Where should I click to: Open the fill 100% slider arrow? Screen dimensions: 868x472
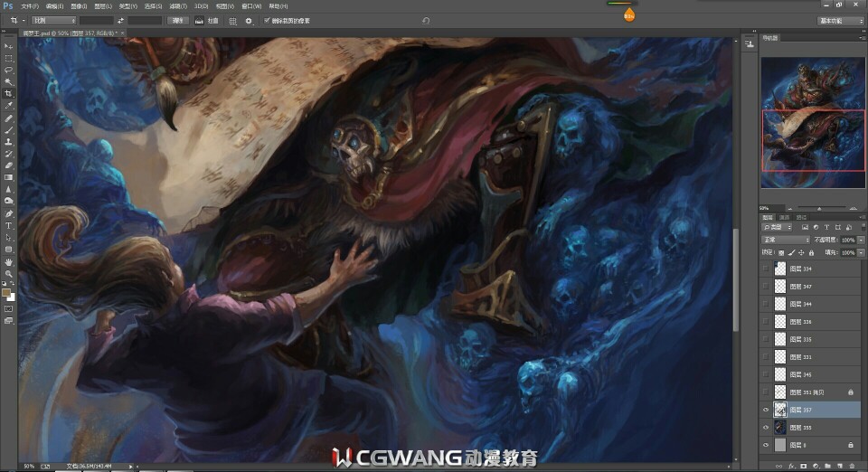click(861, 252)
